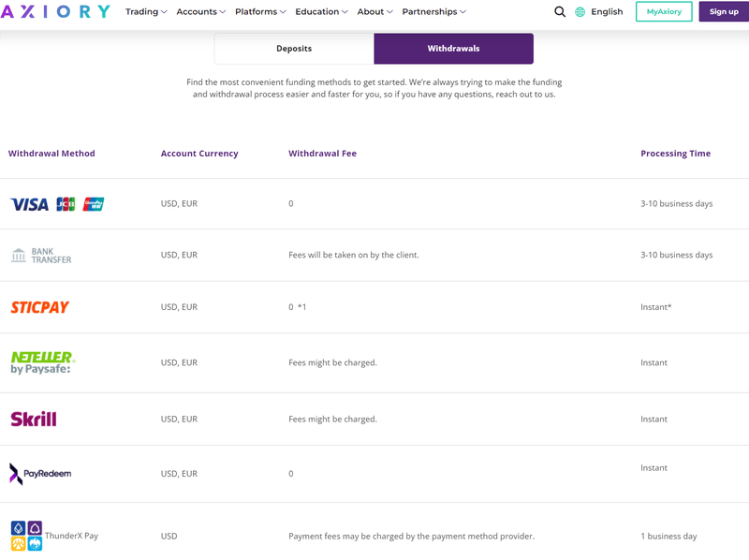Click the UnionPay card logo

pos(94,204)
